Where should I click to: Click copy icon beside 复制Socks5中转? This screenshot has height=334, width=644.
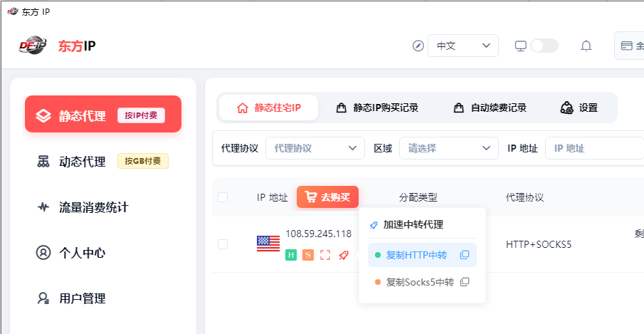click(465, 282)
